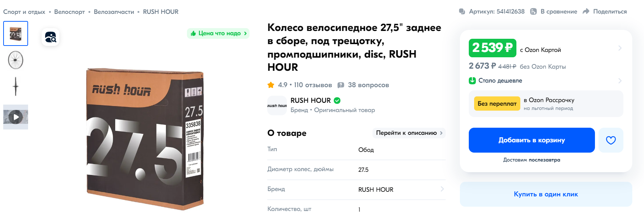Click the similar image search icon

50,37
